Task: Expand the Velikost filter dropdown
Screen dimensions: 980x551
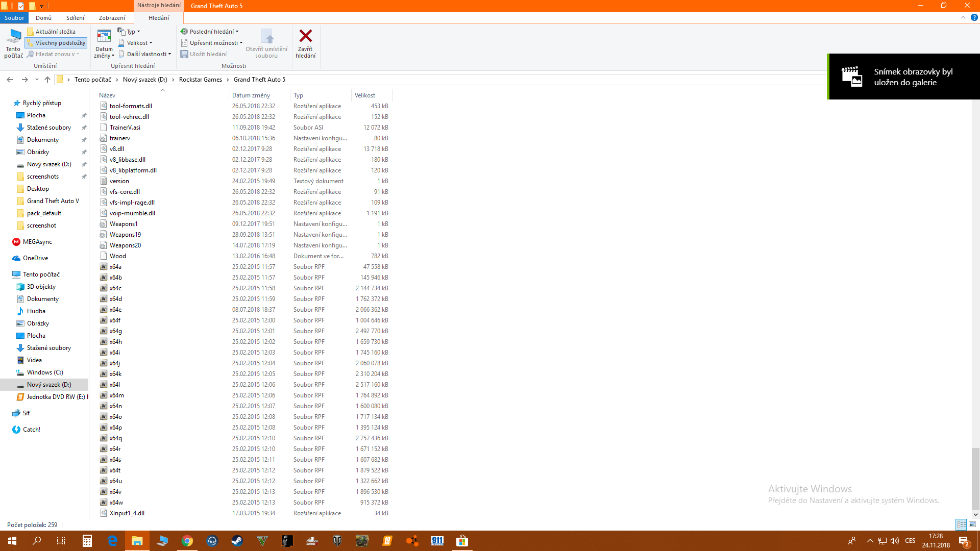Action: 137,43
